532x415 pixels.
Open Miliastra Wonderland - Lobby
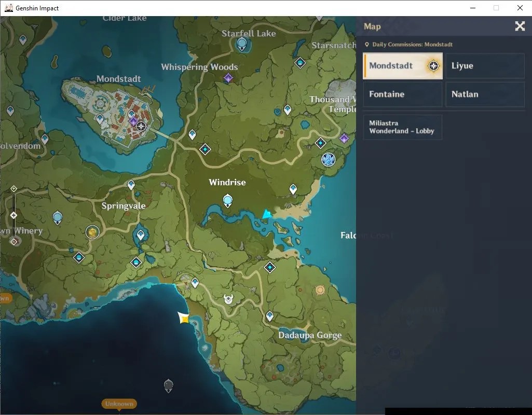(x=403, y=127)
